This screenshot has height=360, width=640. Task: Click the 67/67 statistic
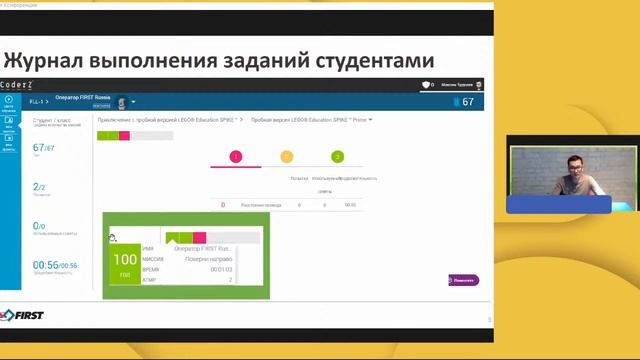(x=43, y=148)
